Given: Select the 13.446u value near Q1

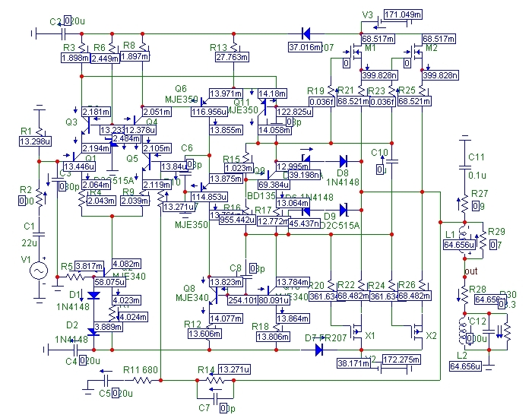Looking at the screenshot, I should click(79, 166).
